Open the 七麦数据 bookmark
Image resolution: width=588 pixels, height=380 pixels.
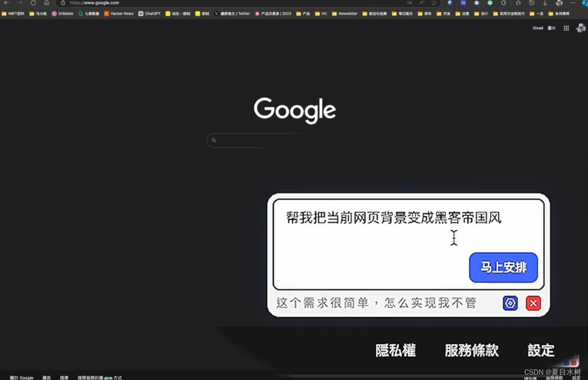[89, 14]
